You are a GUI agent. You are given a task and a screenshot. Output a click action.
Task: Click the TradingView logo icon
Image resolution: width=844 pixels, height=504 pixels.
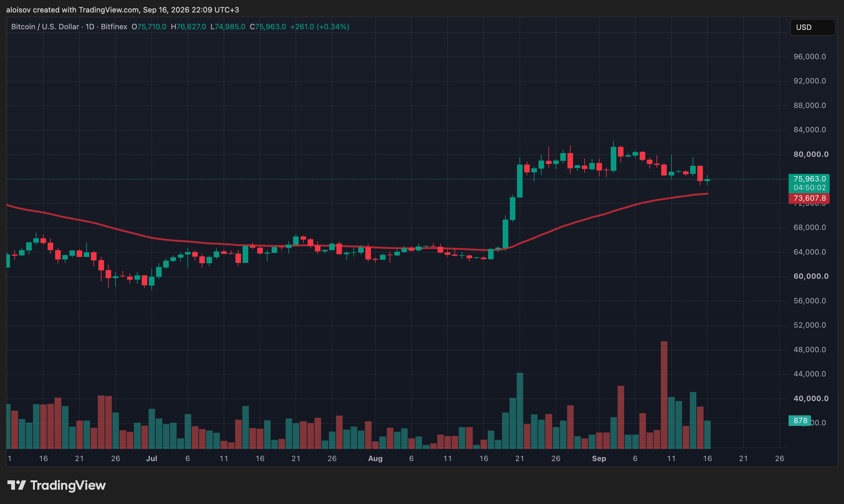[x=16, y=485]
